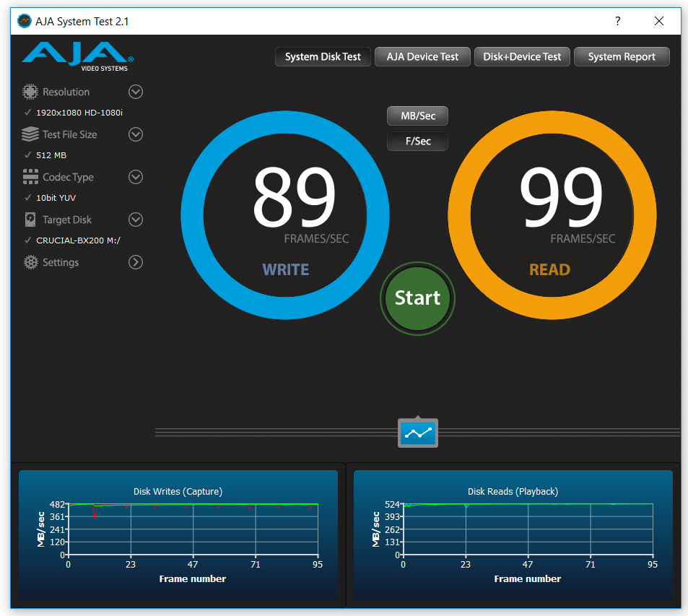Select MB/Sec display units
Image resolution: width=688 pixels, height=616 pixels.
418,116
